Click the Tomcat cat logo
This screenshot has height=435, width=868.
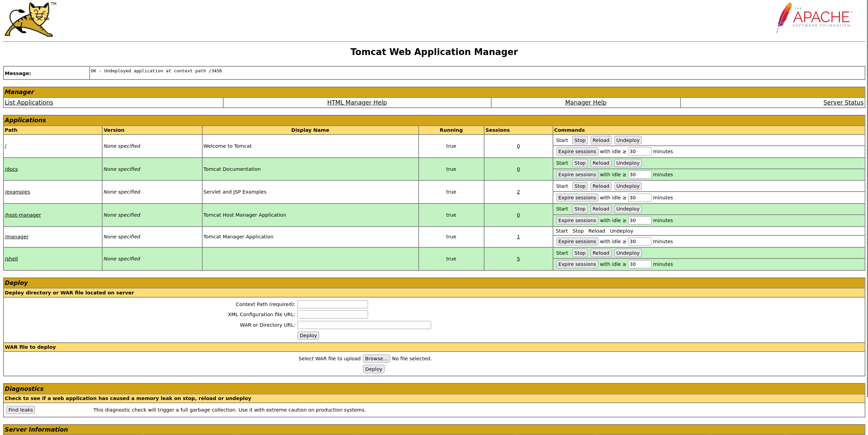(x=30, y=19)
